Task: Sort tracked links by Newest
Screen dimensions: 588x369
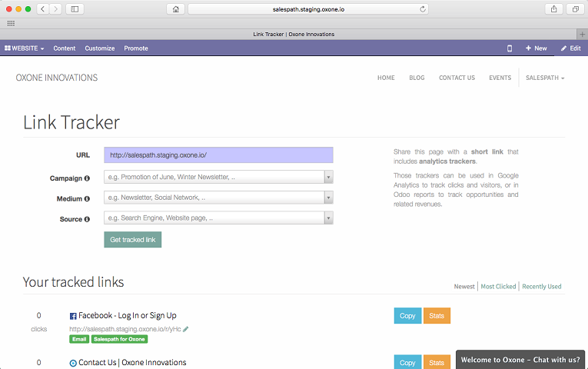Action: tap(464, 287)
